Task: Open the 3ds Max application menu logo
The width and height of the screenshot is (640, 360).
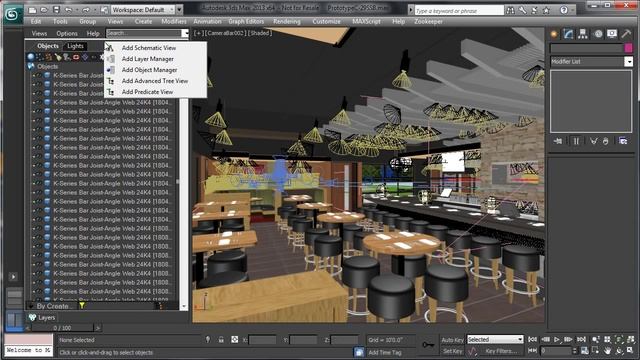Action: point(13,15)
